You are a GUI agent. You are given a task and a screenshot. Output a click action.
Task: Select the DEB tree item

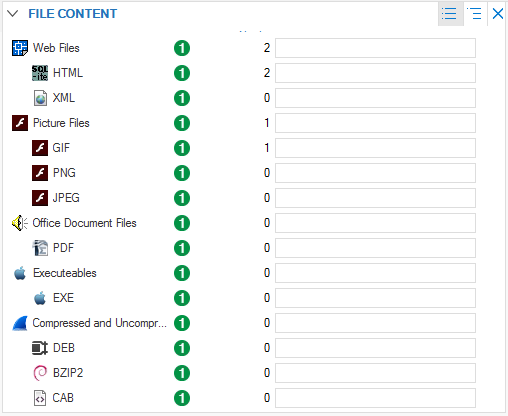(64, 348)
